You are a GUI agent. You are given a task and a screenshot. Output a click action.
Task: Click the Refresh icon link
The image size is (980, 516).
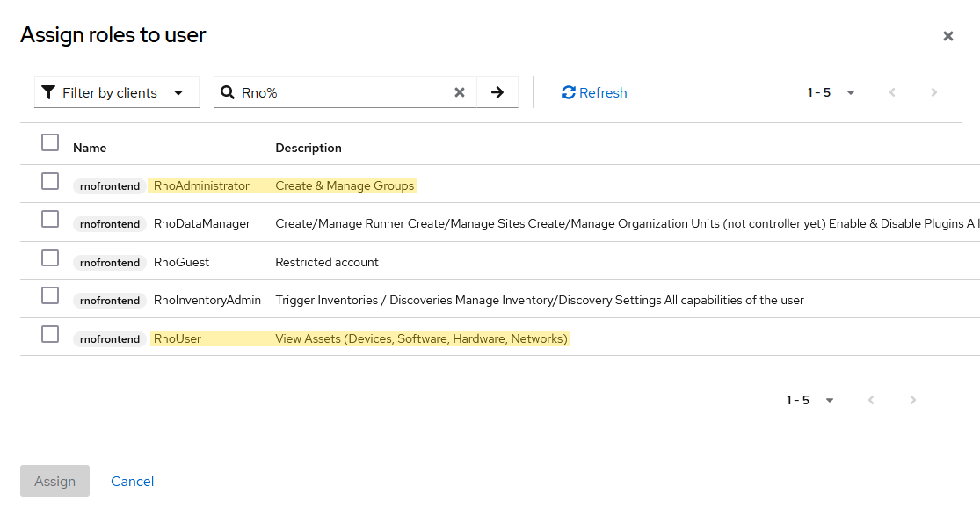(594, 92)
